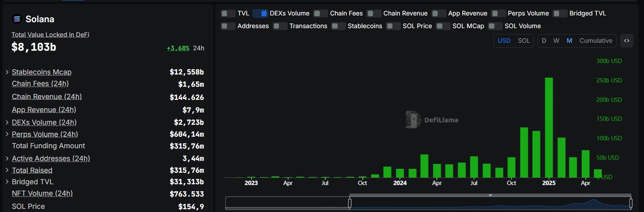The height and width of the screenshot is (212, 644).
Task: Enable the Chain Fees toggle
Action: coord(321,13)
